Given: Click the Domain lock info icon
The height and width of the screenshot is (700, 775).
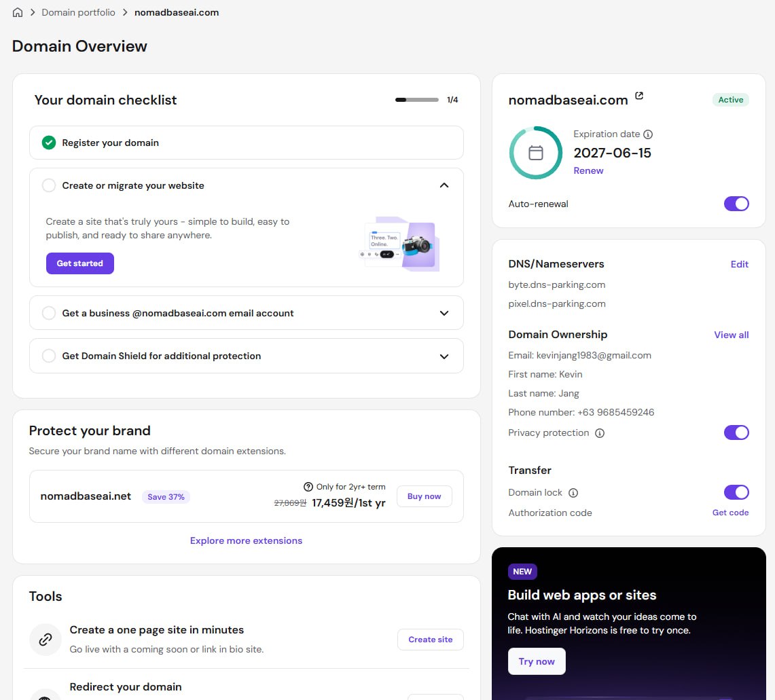Looking at the screenshot, I should [573, 492].
